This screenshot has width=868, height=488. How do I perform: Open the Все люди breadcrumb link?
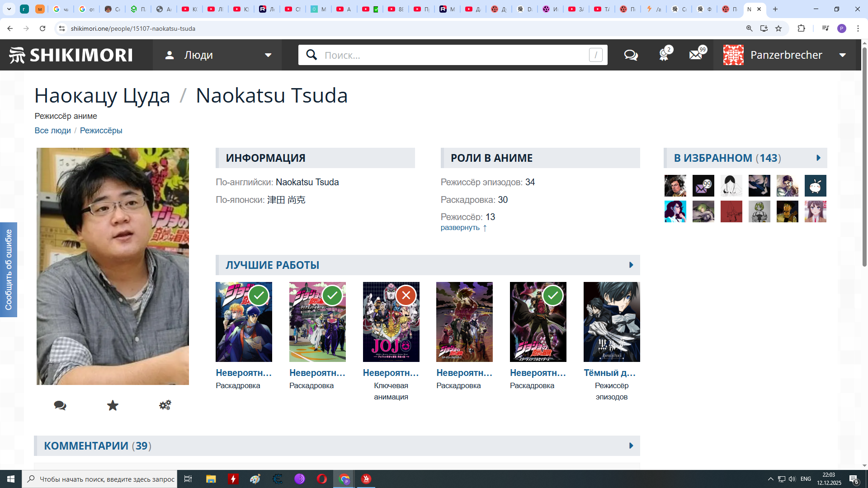pos(52,131)
